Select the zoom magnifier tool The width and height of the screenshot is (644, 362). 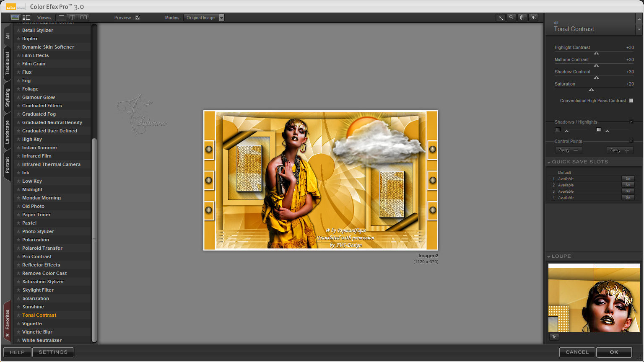click(511, 18)
